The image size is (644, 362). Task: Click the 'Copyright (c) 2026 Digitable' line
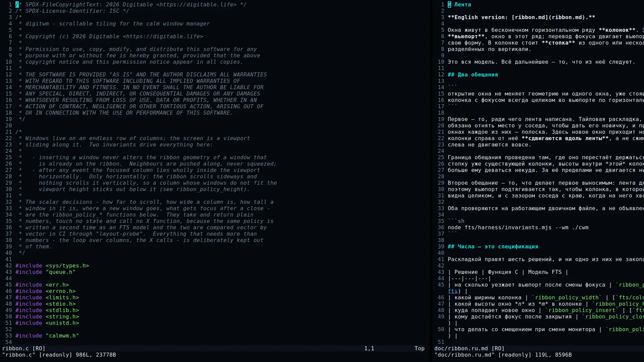point(111,36)
